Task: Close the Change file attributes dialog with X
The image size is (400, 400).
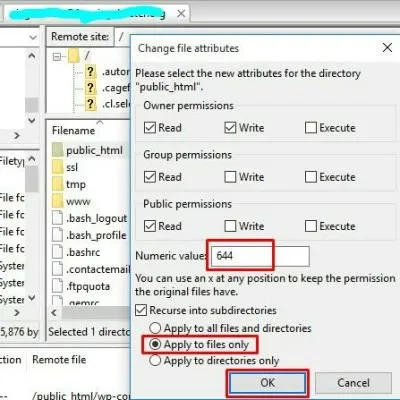Action: [387, 48]
